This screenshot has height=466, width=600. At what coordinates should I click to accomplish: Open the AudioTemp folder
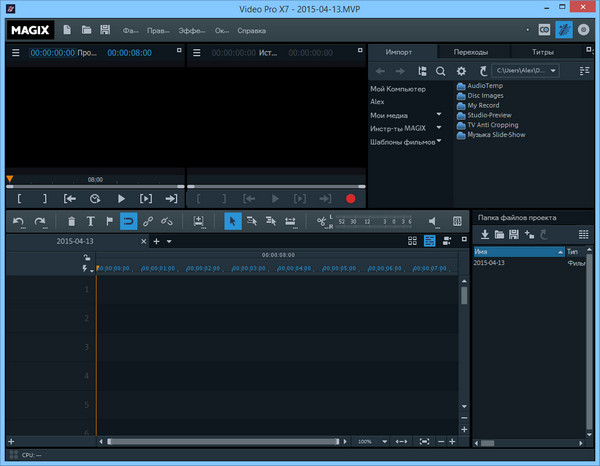(483, 86)
